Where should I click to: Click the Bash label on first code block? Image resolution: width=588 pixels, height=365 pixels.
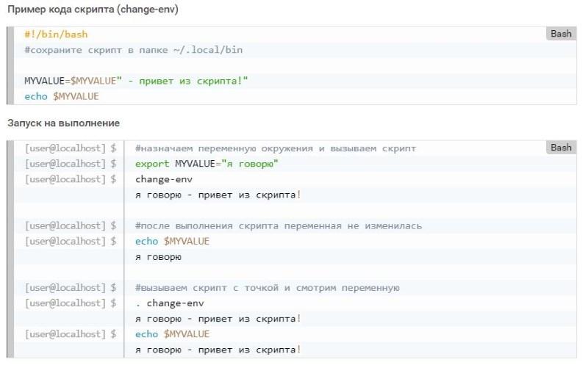[x=561, y=34]
